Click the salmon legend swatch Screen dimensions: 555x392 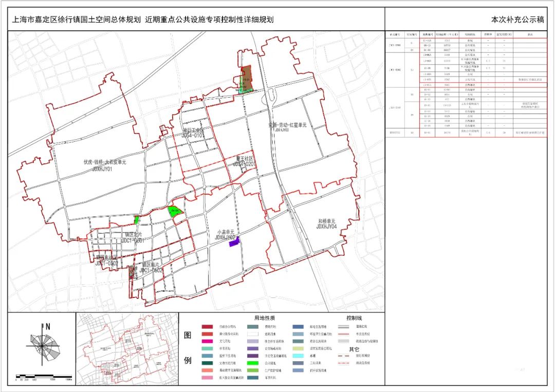(207, 370)
